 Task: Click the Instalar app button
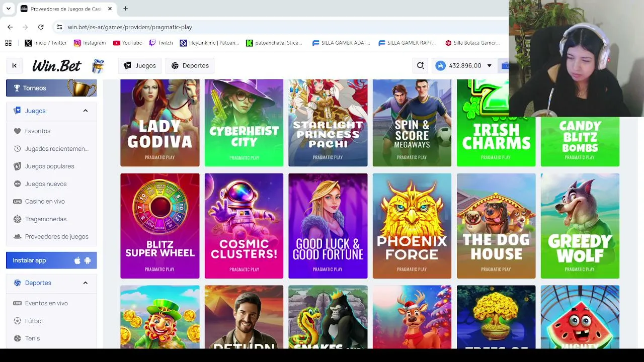[x=51, y=260]
